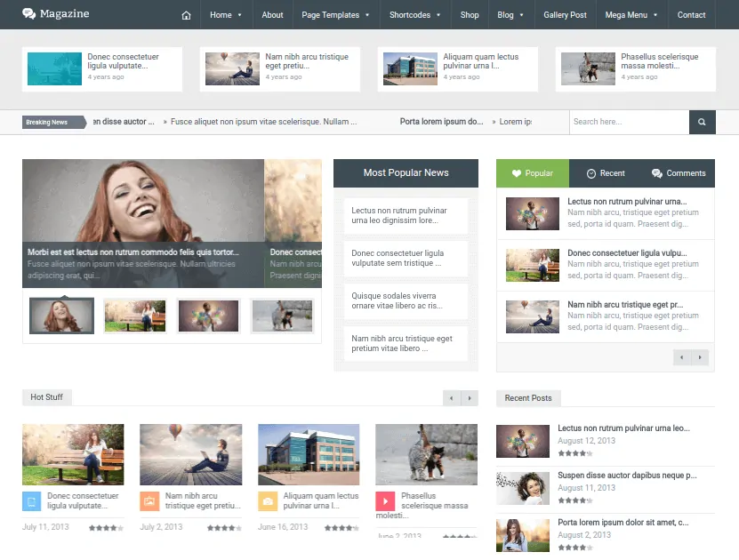Select cat slider thumbnail
This screenshot has height=560, width=739.
click(x=282, y=316)
